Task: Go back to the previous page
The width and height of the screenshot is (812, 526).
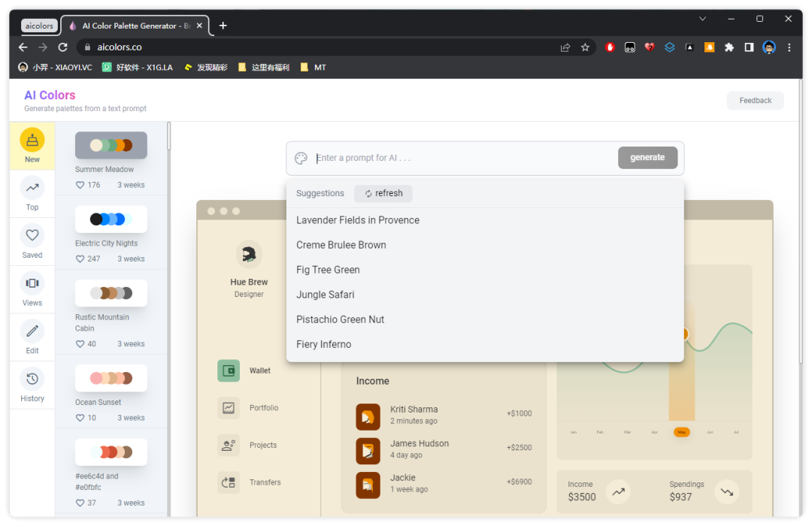Action: click(x=23, y=47)
